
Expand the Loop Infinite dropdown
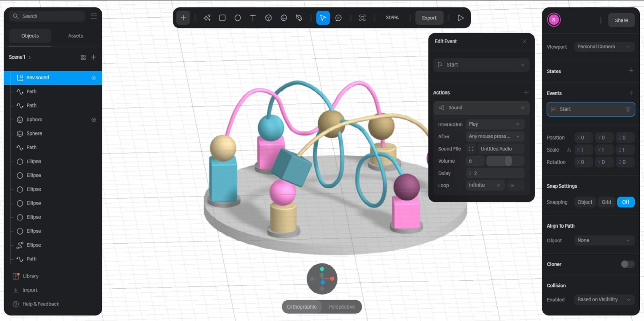pos(484,185)
